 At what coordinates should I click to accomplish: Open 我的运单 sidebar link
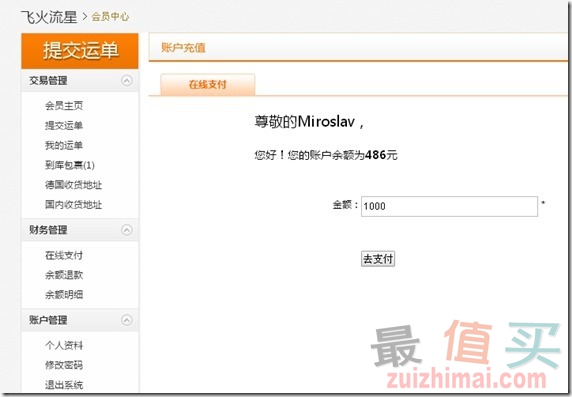(64, 145)
